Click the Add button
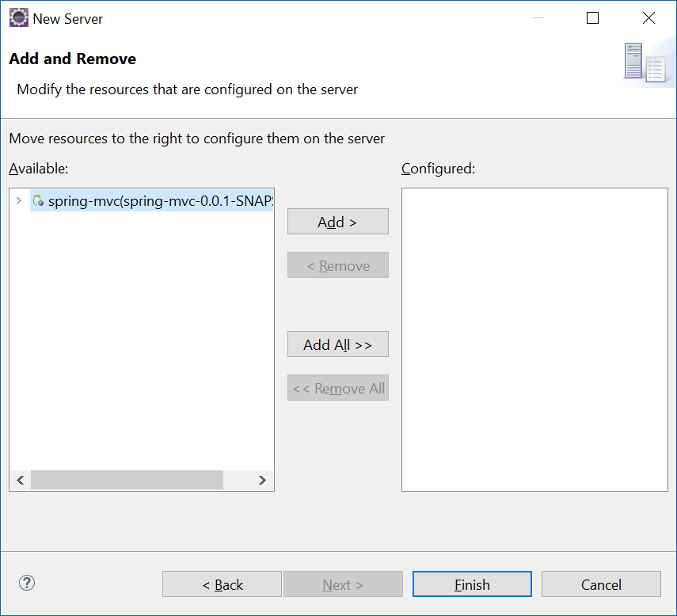Viewport: 677px width, 616px height. click(x=337, y=221)
